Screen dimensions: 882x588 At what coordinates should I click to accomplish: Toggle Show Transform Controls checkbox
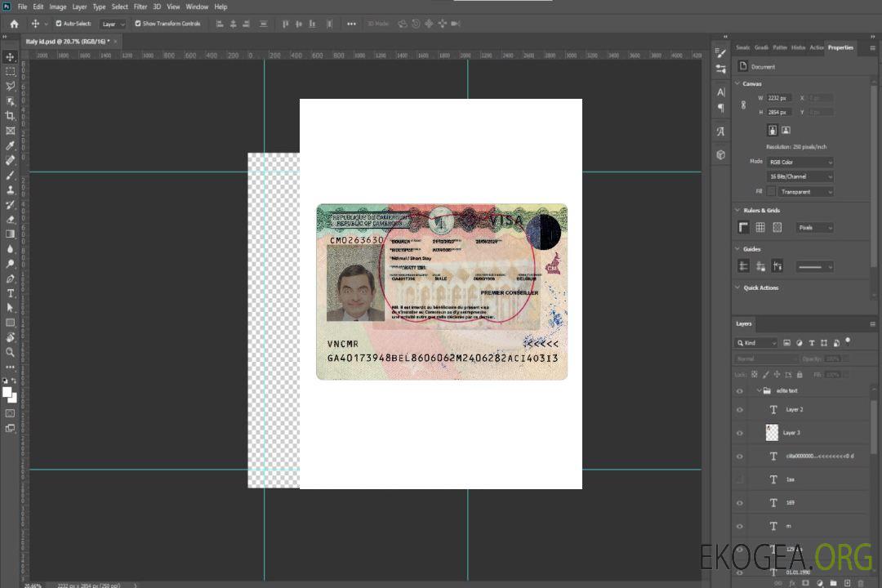(138, 24)
